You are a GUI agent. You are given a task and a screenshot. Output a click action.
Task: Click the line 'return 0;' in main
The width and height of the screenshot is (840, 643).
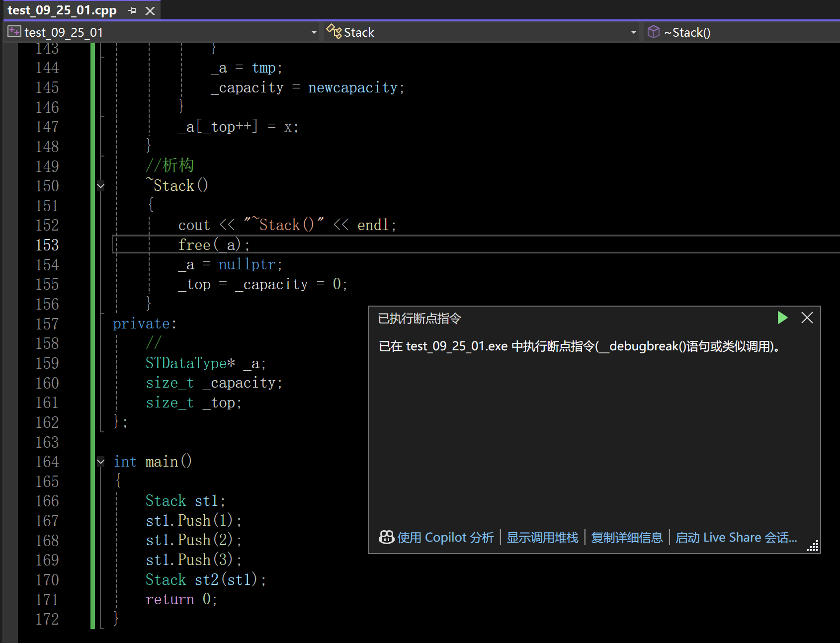[x=181, y=600]
